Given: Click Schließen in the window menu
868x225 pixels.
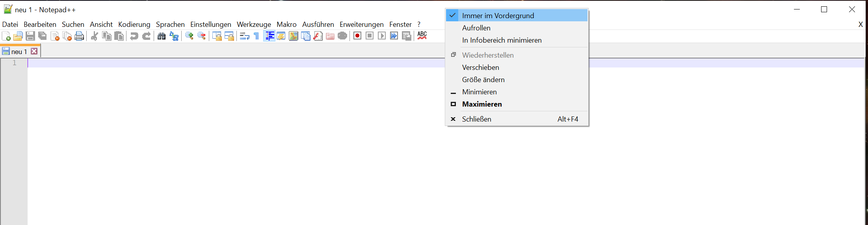Looking at the screenshot, I should [476, 119].
